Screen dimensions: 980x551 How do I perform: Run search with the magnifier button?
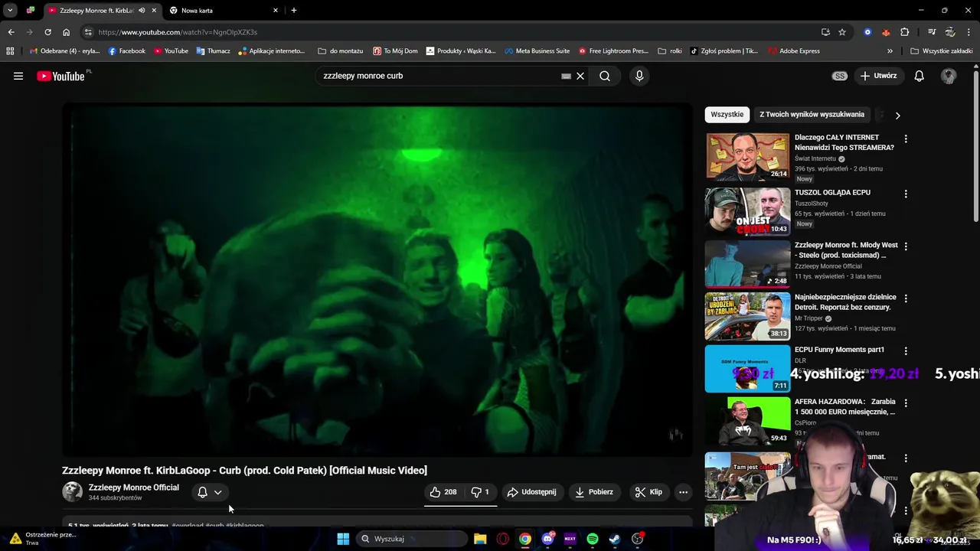point(605,76)
